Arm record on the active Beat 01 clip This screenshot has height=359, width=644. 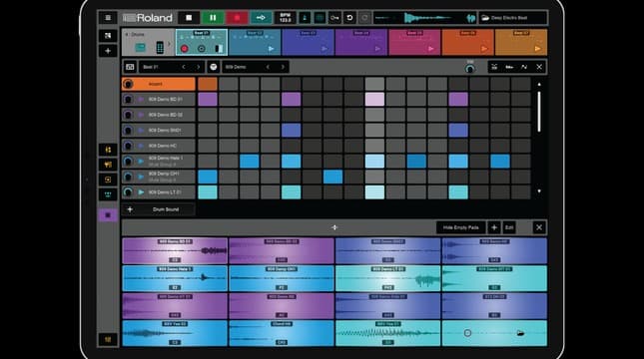tap(185, 49)
